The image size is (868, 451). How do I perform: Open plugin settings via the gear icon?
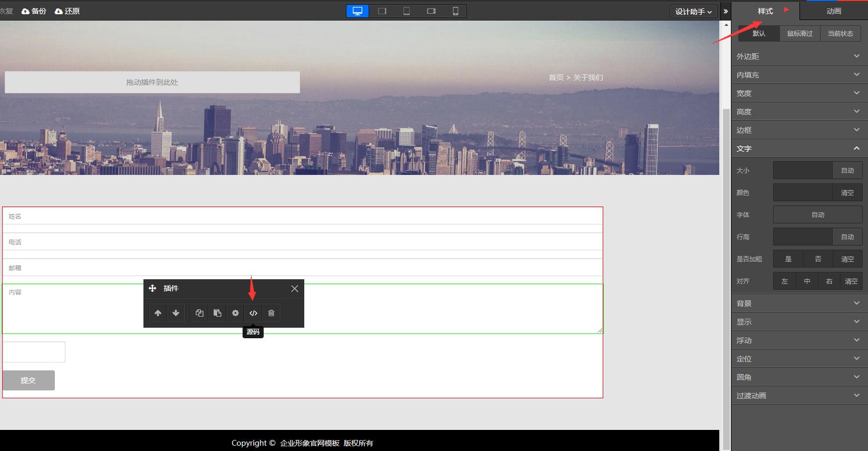click(235, 313)
